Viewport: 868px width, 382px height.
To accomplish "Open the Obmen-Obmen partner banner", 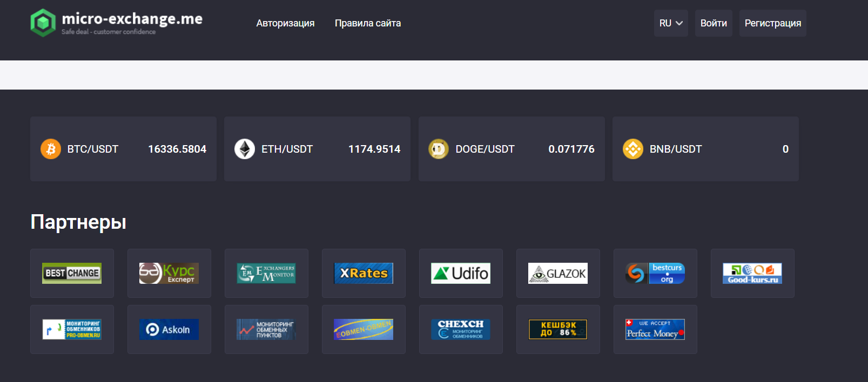I will click(364, 329).
